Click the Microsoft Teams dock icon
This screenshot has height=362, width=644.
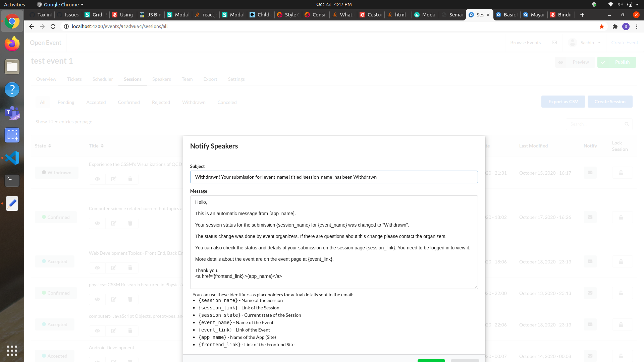tap(12, 113)
